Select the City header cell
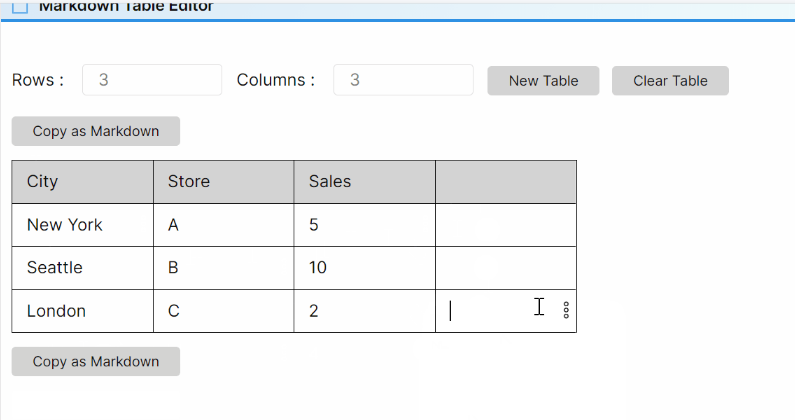The height and width of the screenshot is (420, 795). pos(82,181)
